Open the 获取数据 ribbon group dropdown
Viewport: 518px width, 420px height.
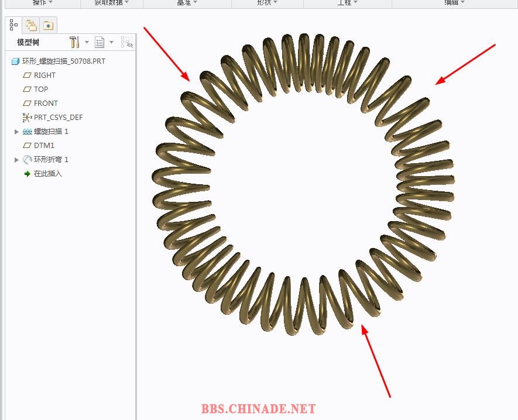[x=112, y=2]
